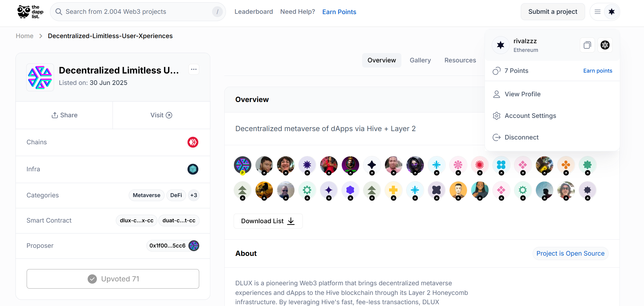Toggle the Upvoted 71 button

(x=113, y=279)
